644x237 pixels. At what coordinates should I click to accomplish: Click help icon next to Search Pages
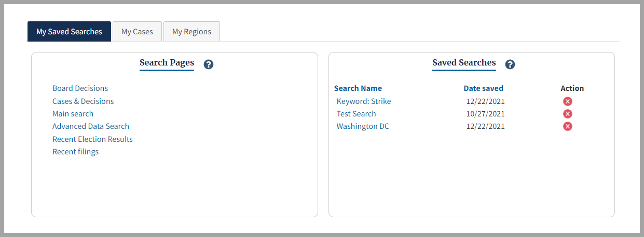point(209,64)
